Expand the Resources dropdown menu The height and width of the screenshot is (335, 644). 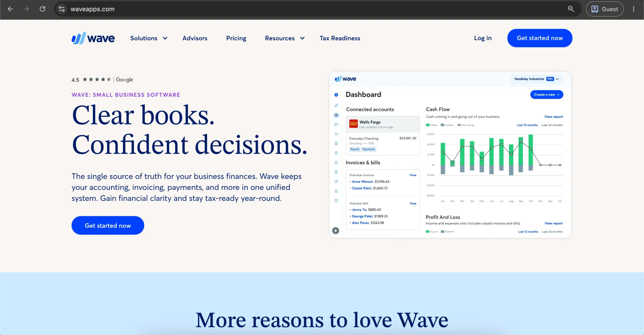pyautogui.click(x=285, y=38)
